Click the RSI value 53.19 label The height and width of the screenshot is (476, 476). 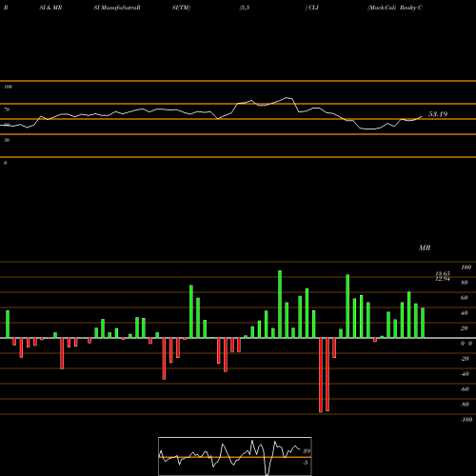pos(438,114)
